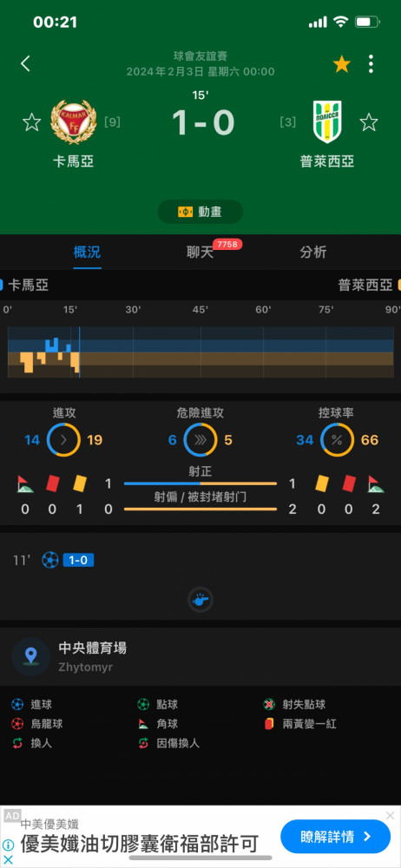Open the 控球率 possession percent circle

(x=337, y=440)
